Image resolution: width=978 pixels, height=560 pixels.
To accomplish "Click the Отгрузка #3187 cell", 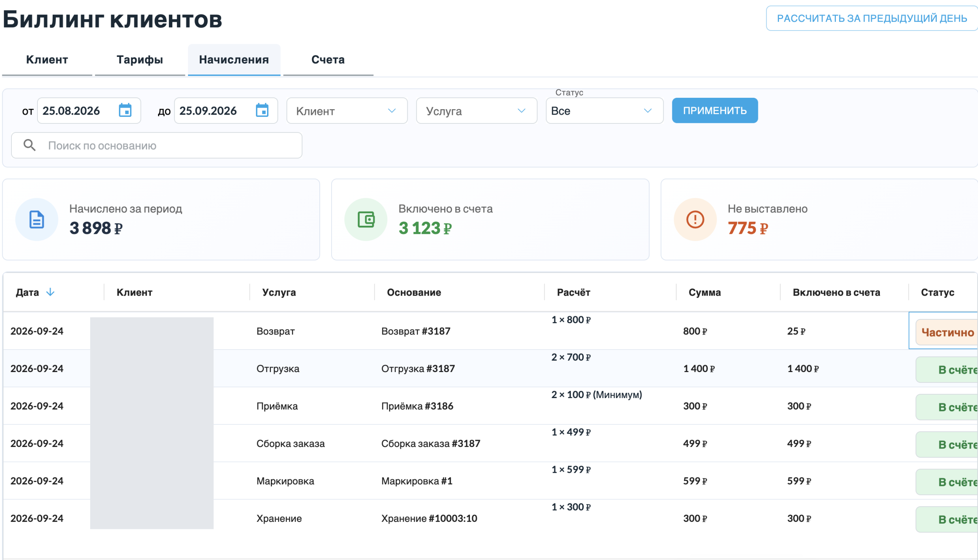I will 418,369.
